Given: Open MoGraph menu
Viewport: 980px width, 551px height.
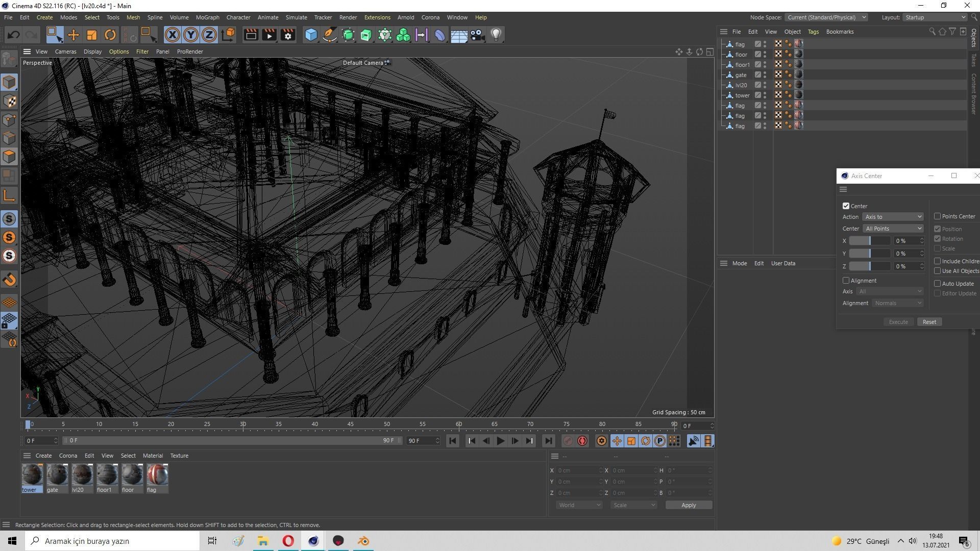Looking at the screenshot, I should pyautogui.click(x=207, y=17).
